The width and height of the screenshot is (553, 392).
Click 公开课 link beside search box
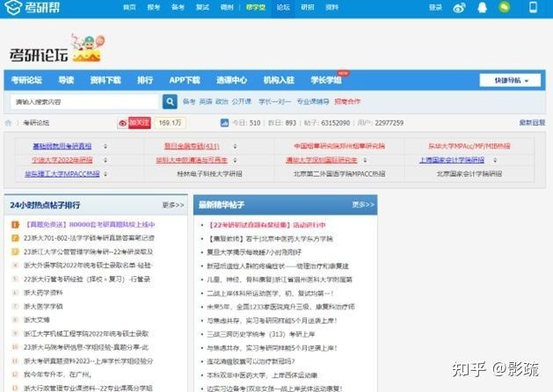coord(242,102)
